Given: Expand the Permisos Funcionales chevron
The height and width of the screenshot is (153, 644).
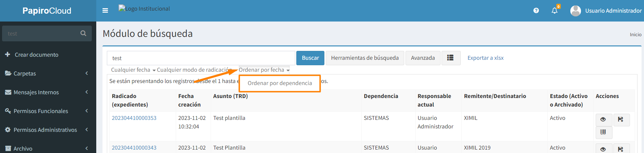Looking at the screenshot, I should [x=87, y=111].
